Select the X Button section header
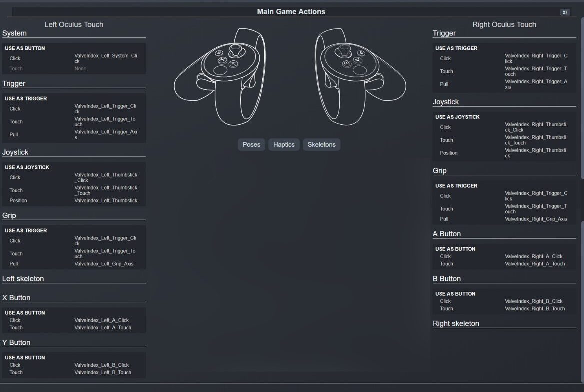The image size is (584, 392). (x=16, y=297)
